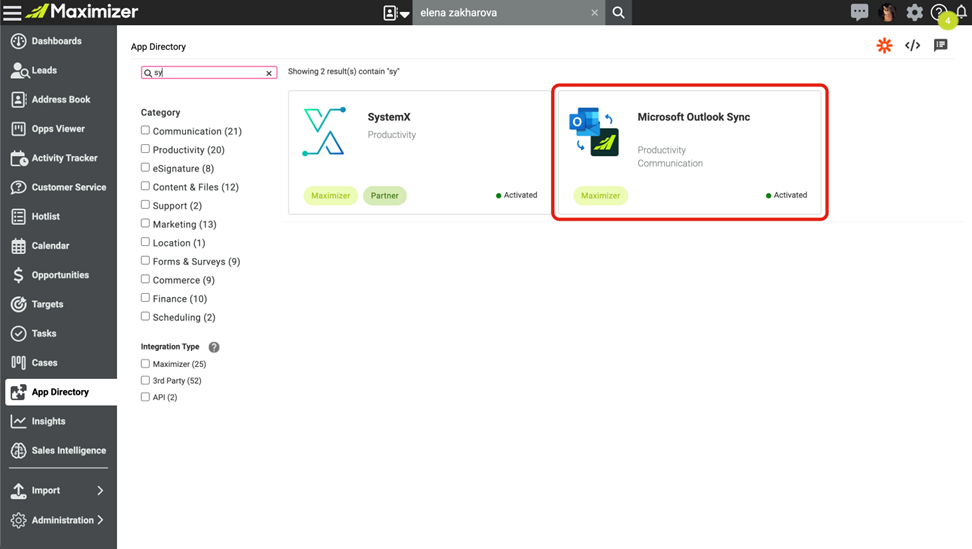Click the Maximizer tag on Outlook Sync card
972x549 pixels.
coord(601,196)
